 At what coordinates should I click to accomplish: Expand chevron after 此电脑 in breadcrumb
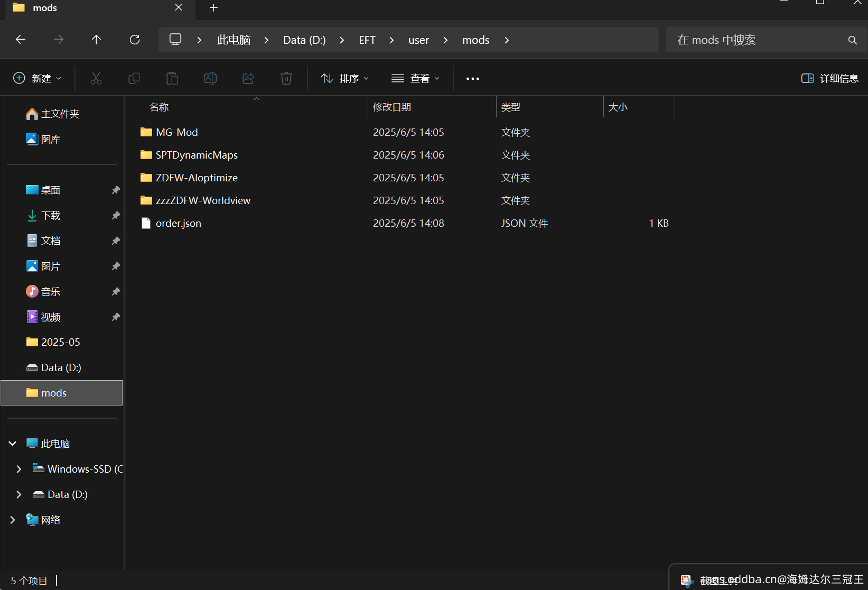[x=266, y=40]
